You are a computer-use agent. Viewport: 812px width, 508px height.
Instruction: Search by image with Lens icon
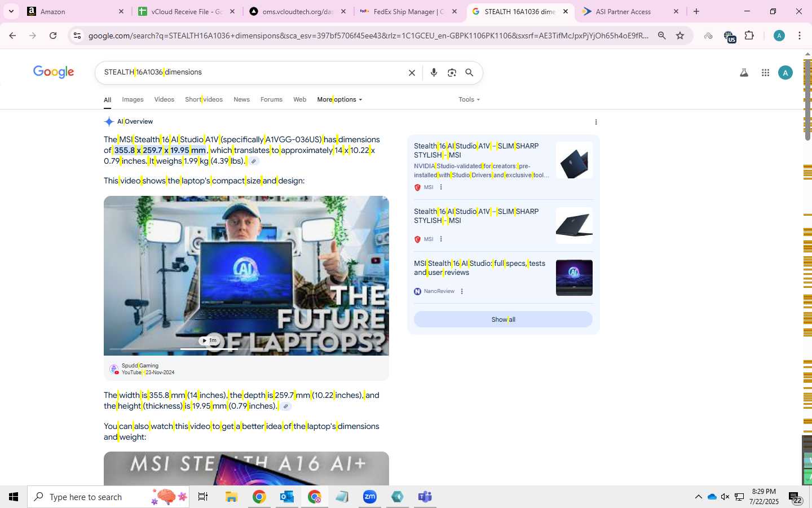[x=452, y=73]
